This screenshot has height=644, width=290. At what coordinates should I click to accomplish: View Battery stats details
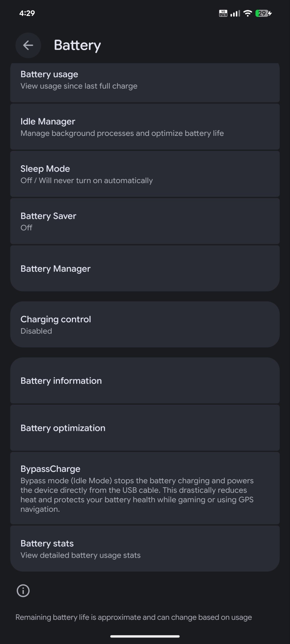click(x=145, y=549)
